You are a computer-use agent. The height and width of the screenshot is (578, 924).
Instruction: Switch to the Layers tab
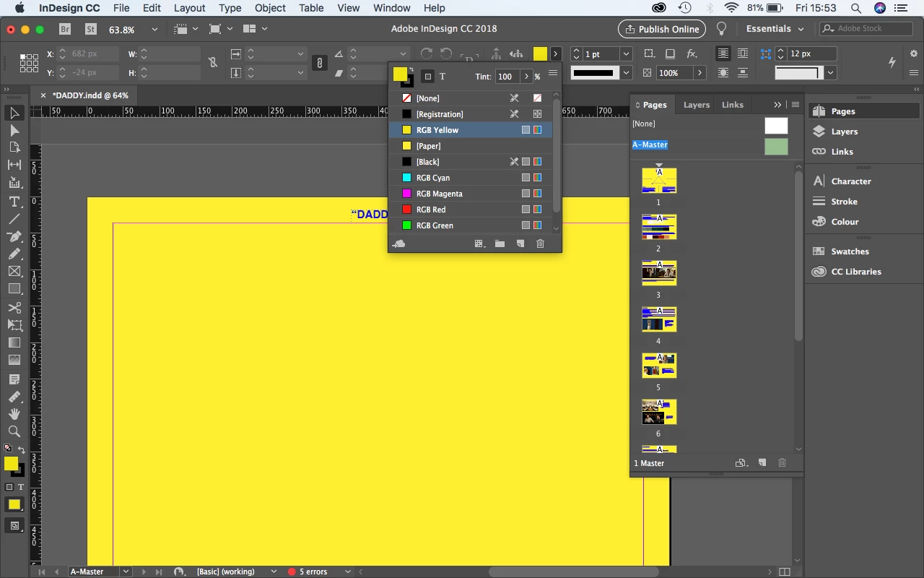697,105
